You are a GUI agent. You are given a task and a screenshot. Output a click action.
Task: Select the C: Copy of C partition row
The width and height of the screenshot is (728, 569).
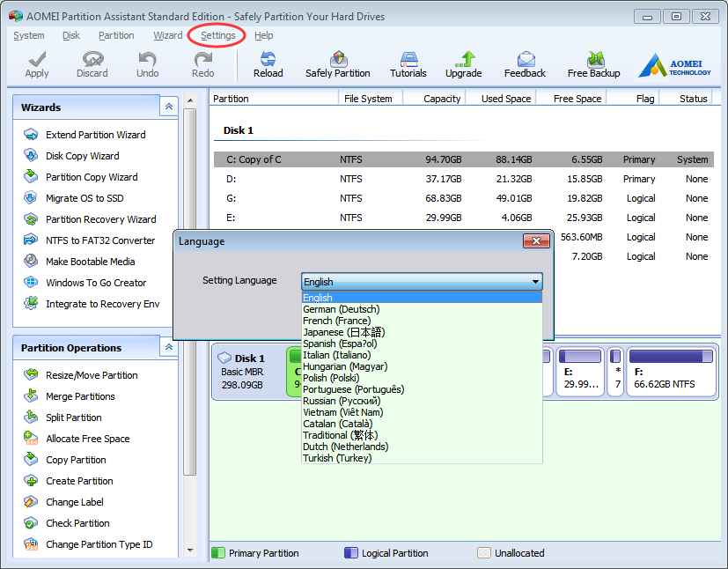[x=463, y=159]
